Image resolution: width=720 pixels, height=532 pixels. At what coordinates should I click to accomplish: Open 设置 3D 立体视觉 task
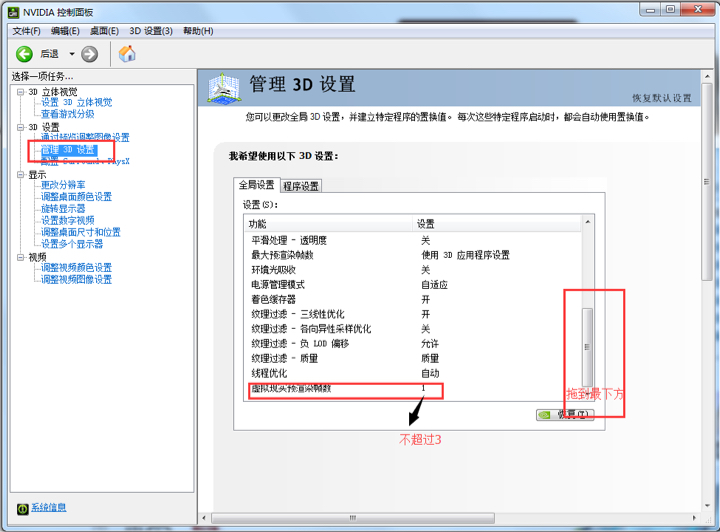tap(76, 102)
